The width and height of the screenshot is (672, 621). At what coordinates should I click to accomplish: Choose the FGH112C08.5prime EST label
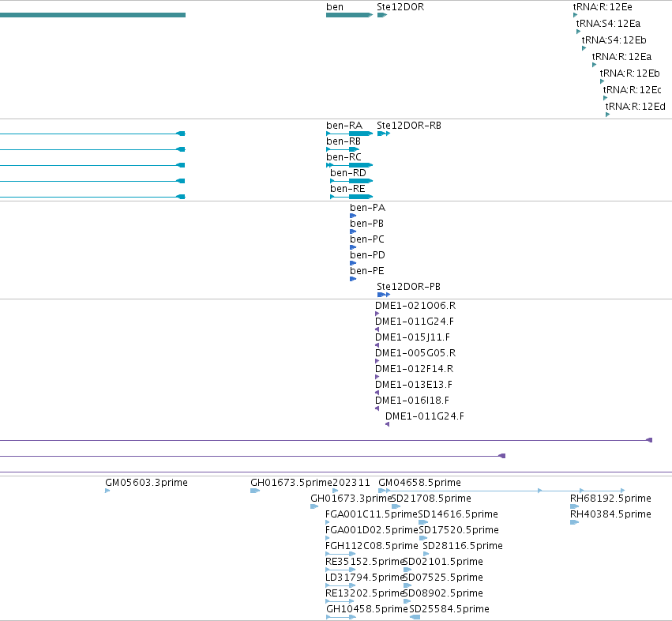coord(372,547)
